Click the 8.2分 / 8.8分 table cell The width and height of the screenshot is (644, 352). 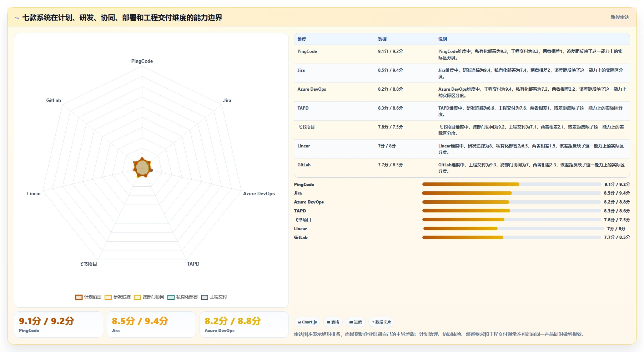pos(391,89)
